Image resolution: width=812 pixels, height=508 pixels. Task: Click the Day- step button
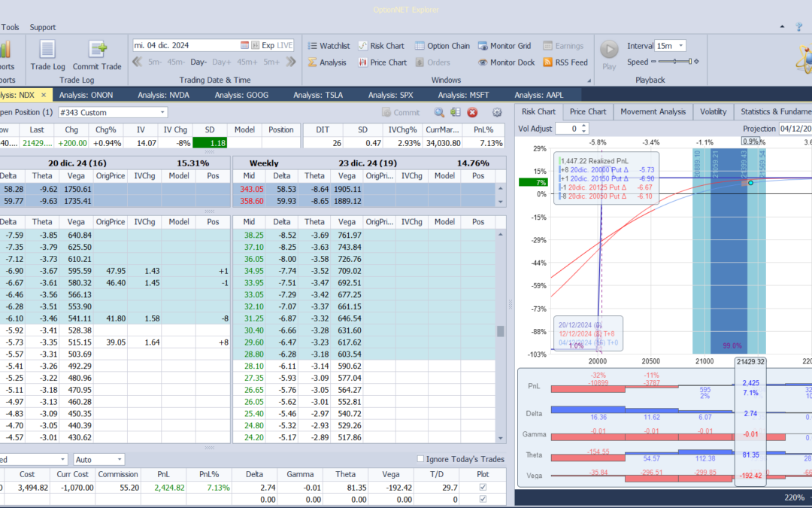(x=198, y=62)
